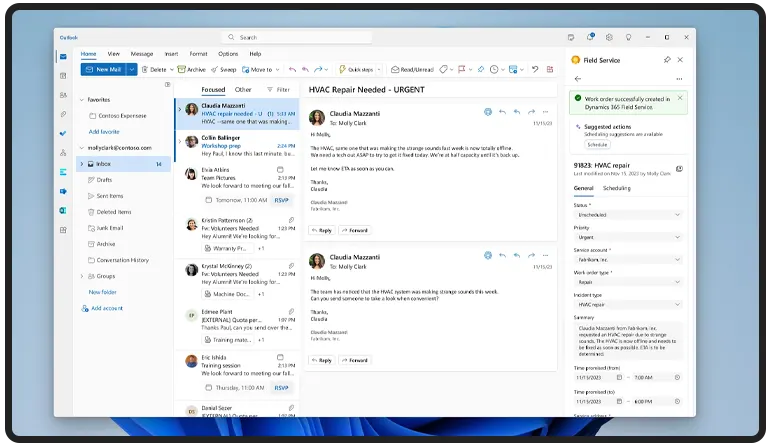
Task: Open the View ribbon tab
Action: point(114,53)
